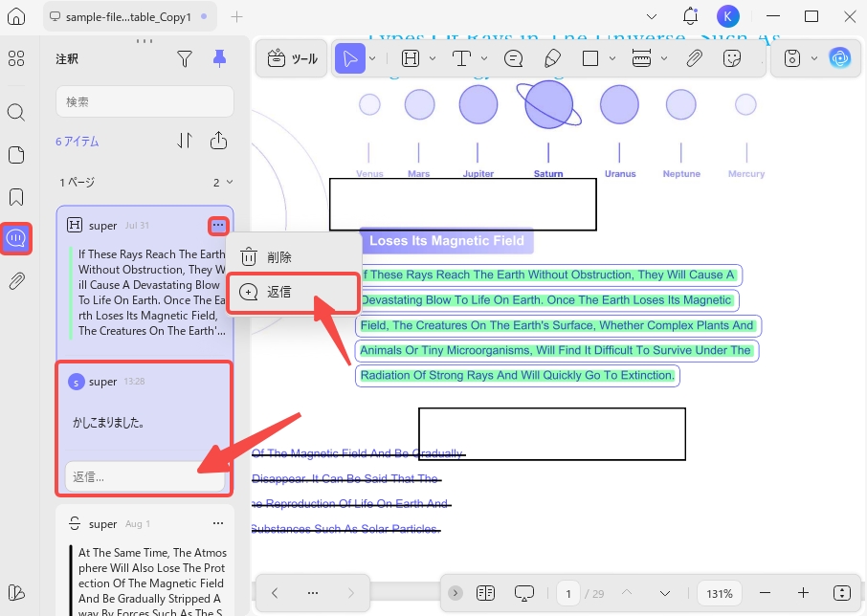This screenshot has width=867, height=616.
Task: Open the AI assistant icon
Action: point(840,58)
